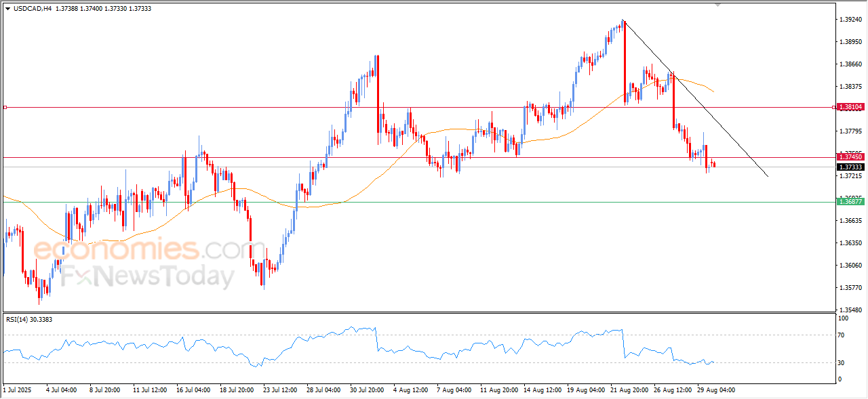Click the 1.37795 price axis label
The width and height of the screenshot is (868, 399).
click(850, 131)
